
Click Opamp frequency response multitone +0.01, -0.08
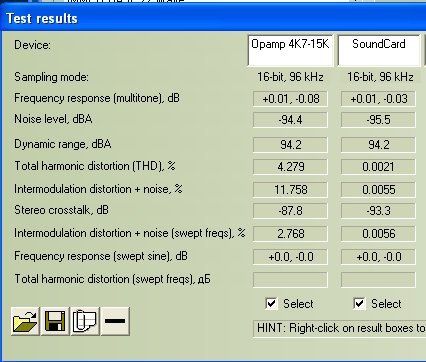[290, 99]
